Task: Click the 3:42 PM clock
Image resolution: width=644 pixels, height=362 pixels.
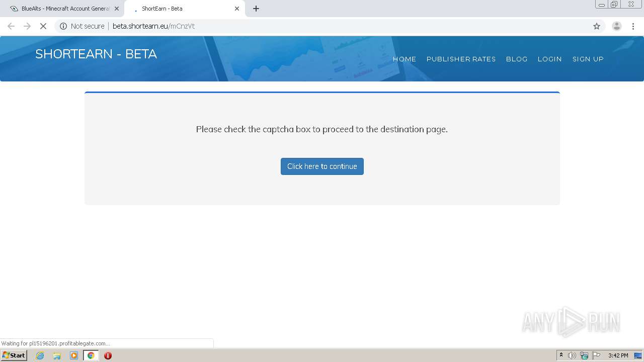Action: tap(618, 355)
